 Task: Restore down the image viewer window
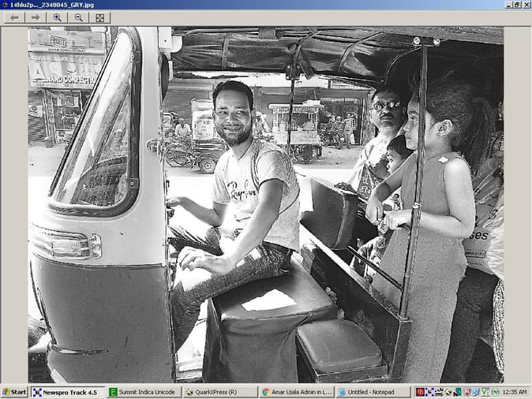pos(517,5)
